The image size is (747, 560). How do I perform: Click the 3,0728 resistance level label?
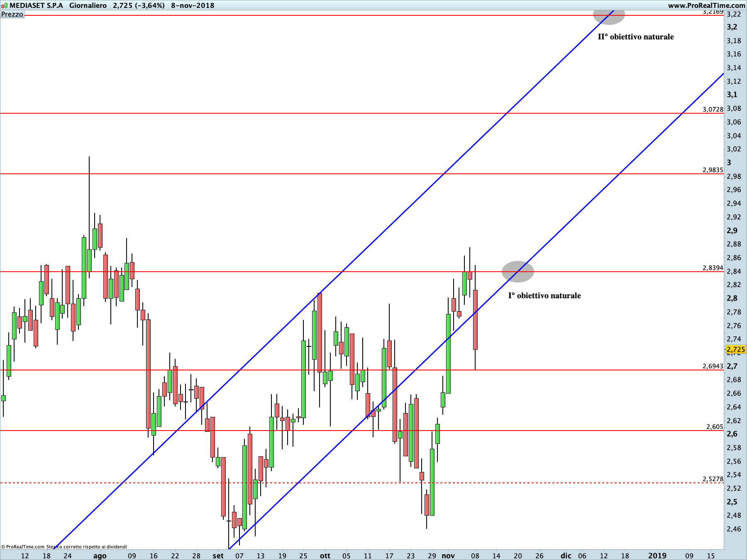coord(713,110)
